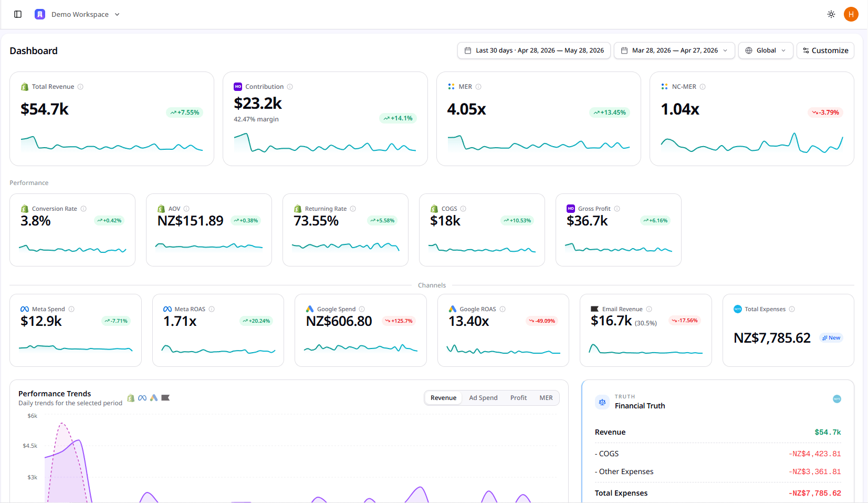Open the Last 30 days date picker

(x=534, y=50)
